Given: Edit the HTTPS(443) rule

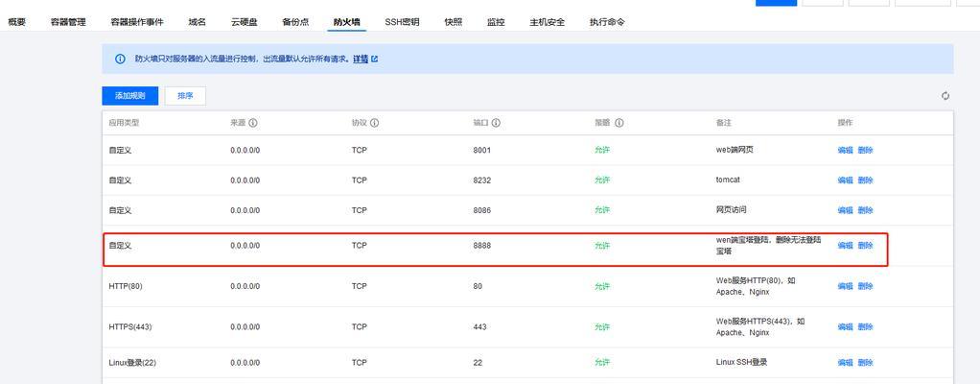Looking at the screenshot, I should pos(845,327).
